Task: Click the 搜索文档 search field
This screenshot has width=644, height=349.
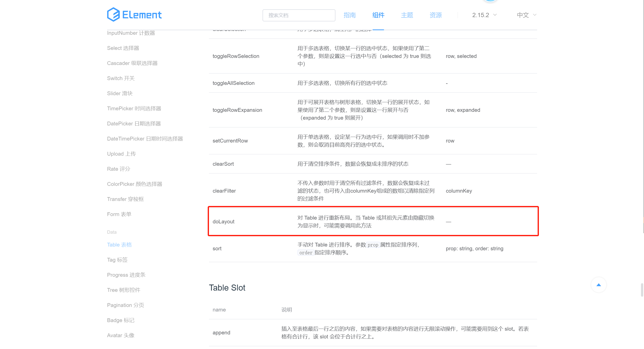Action: point(299,15)
